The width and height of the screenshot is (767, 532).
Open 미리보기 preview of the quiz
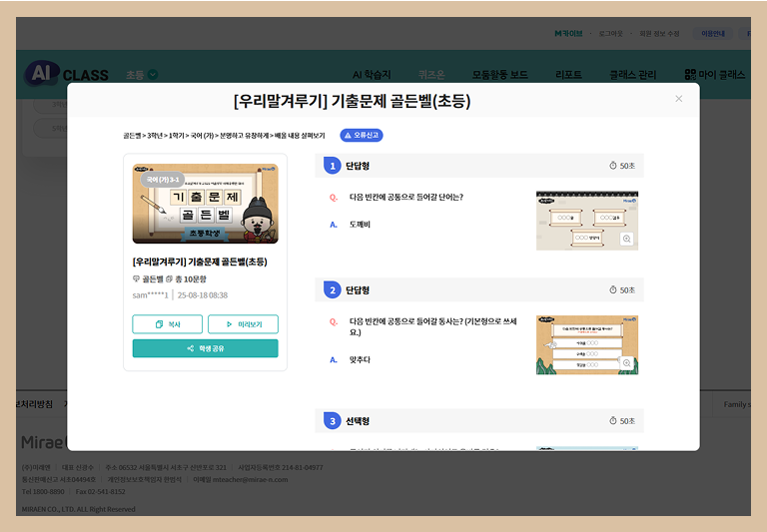pos(243,324)
